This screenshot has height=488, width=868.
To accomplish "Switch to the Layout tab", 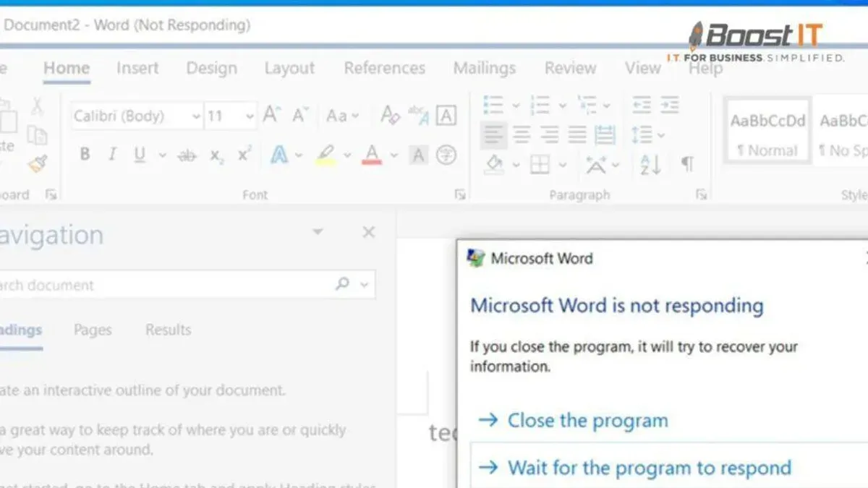I will 289,68.
